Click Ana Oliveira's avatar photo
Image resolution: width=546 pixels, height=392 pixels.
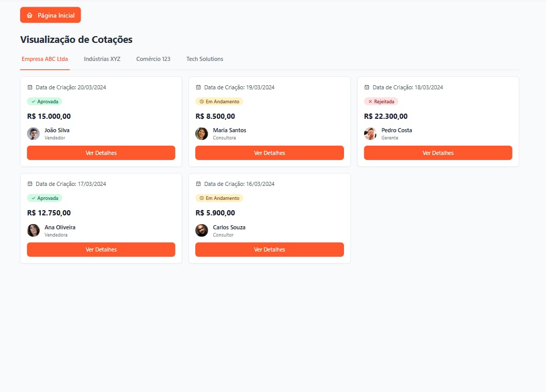coord(34,230)
